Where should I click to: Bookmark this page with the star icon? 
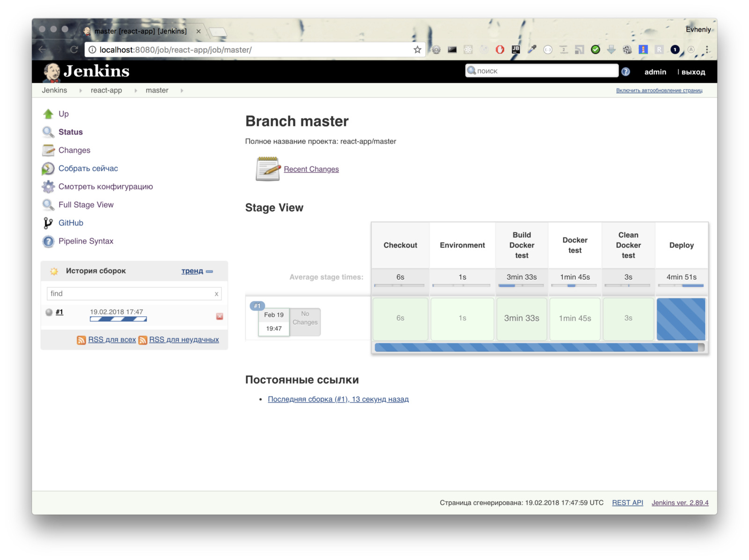point(417,50)
